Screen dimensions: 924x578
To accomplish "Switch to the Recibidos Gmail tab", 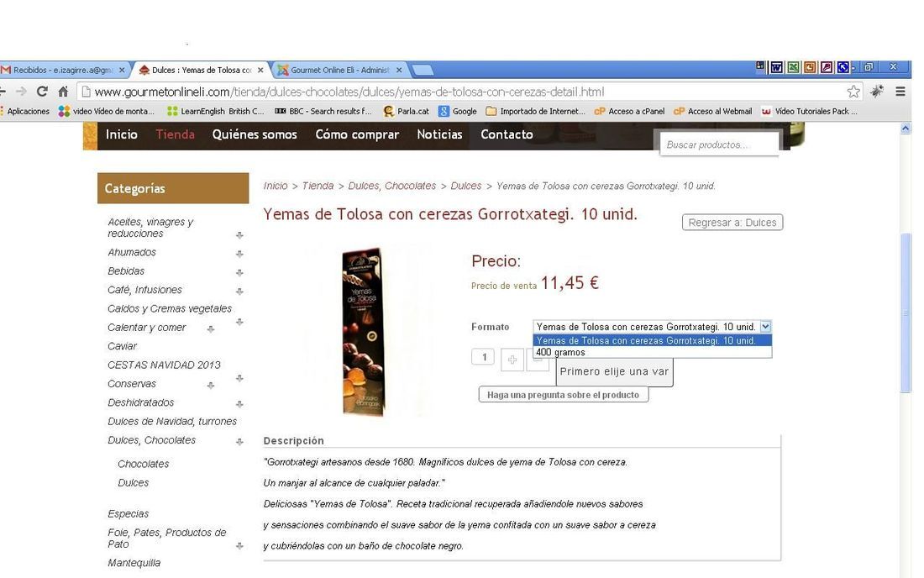I will pos(62,70).
